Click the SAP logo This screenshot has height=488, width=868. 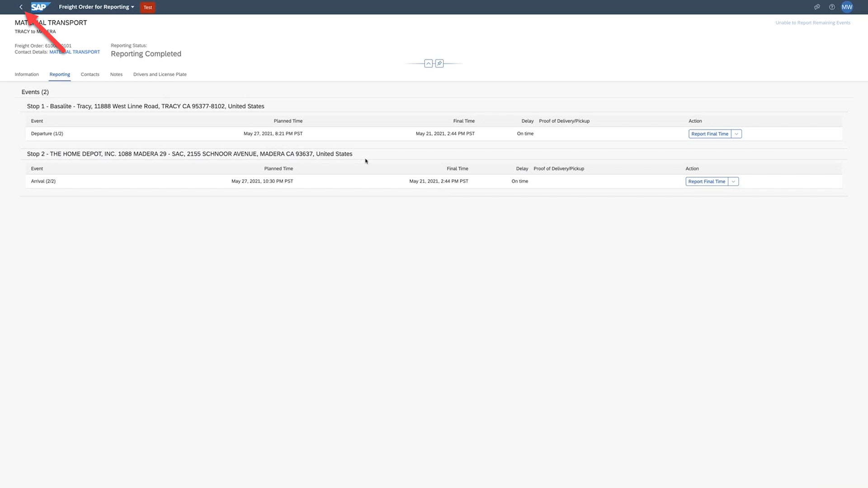pos(40,7)
